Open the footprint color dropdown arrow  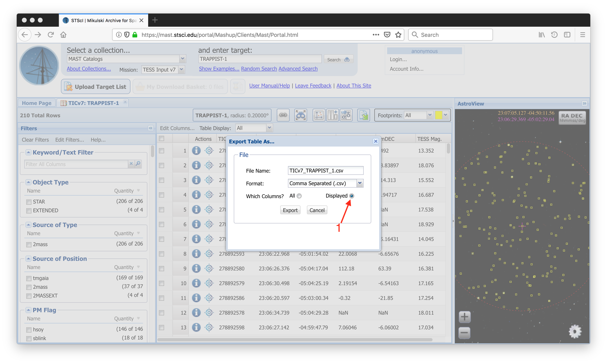pyautogui.click(x=446, y=115)
